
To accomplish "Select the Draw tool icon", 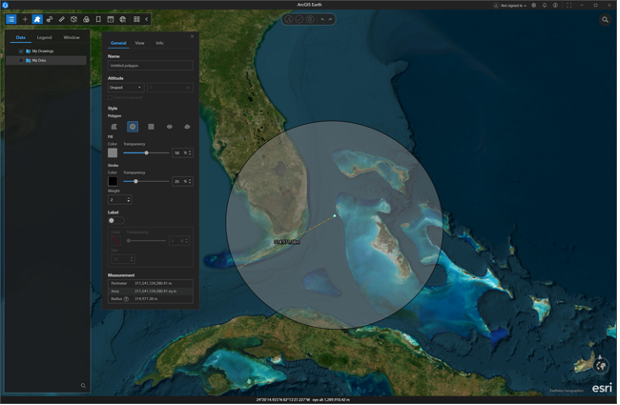I will 37,19.
